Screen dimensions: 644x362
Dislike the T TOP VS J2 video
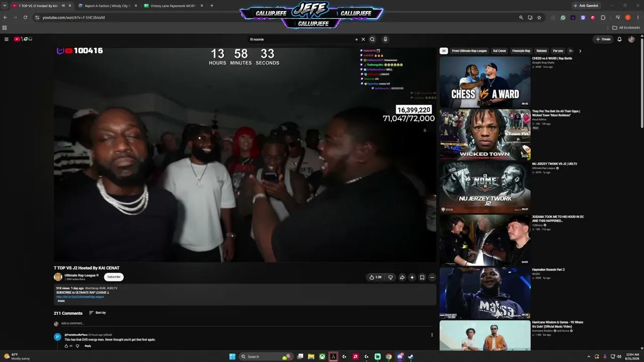click(x=390, y=277)
